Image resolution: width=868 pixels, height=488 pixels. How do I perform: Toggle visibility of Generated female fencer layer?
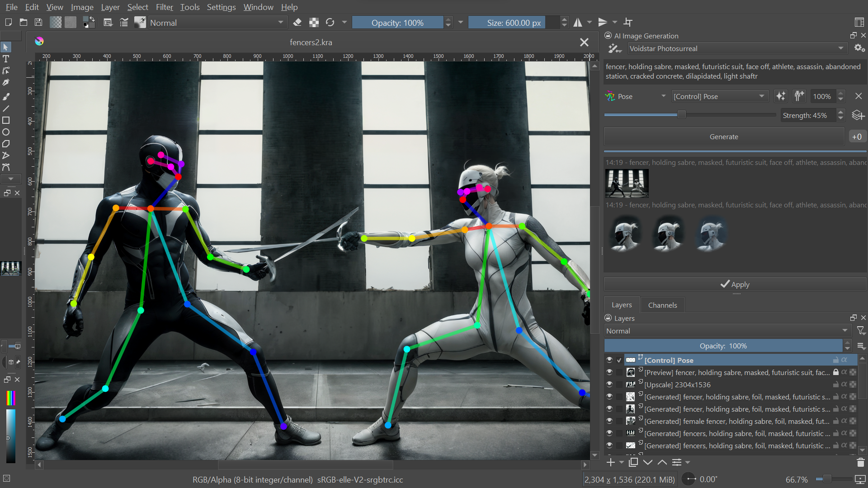point(609,421)
